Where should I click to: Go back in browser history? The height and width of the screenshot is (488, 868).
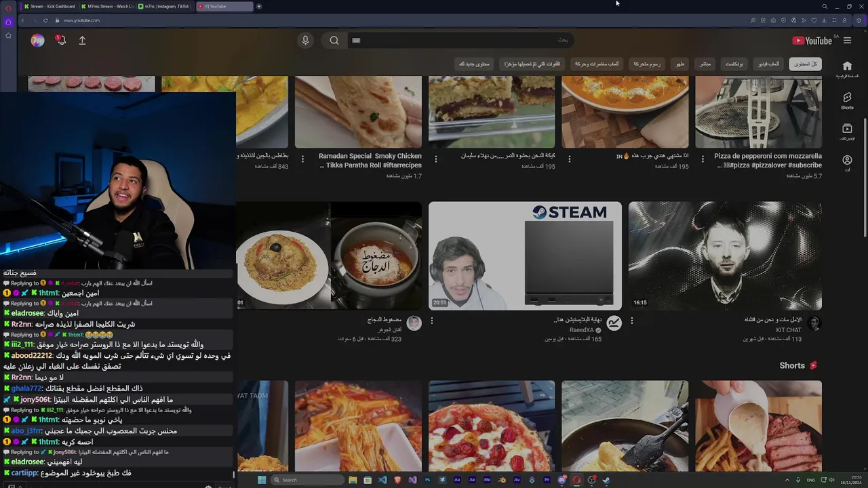pyautogui.click(x=22, y=20)
